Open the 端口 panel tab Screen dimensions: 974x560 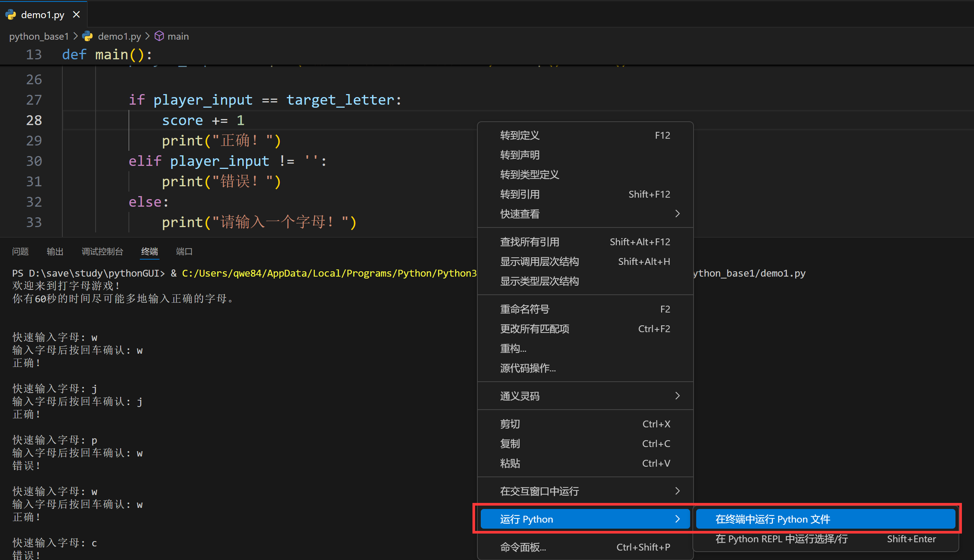(184, 251)
